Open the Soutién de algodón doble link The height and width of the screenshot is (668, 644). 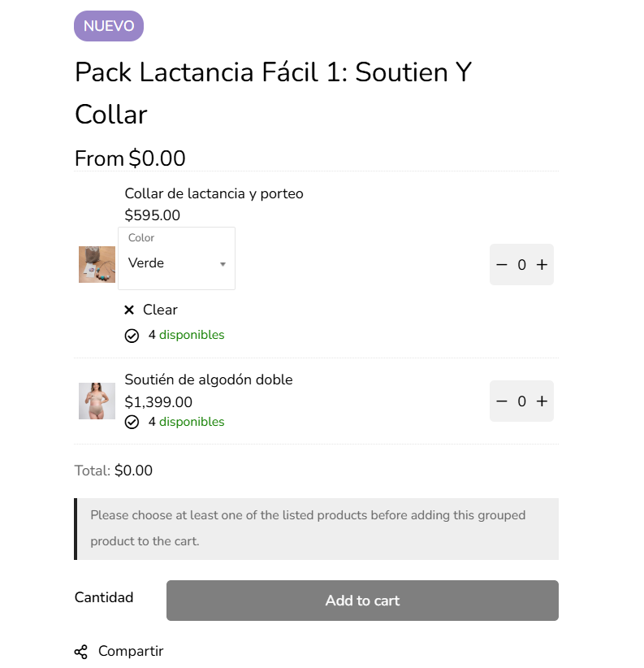[x=208, y=380]
